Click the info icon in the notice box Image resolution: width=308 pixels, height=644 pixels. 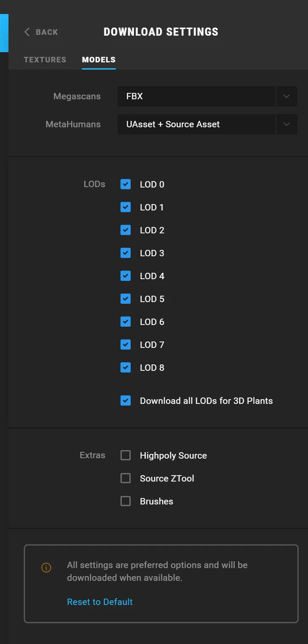click(46, 568)
